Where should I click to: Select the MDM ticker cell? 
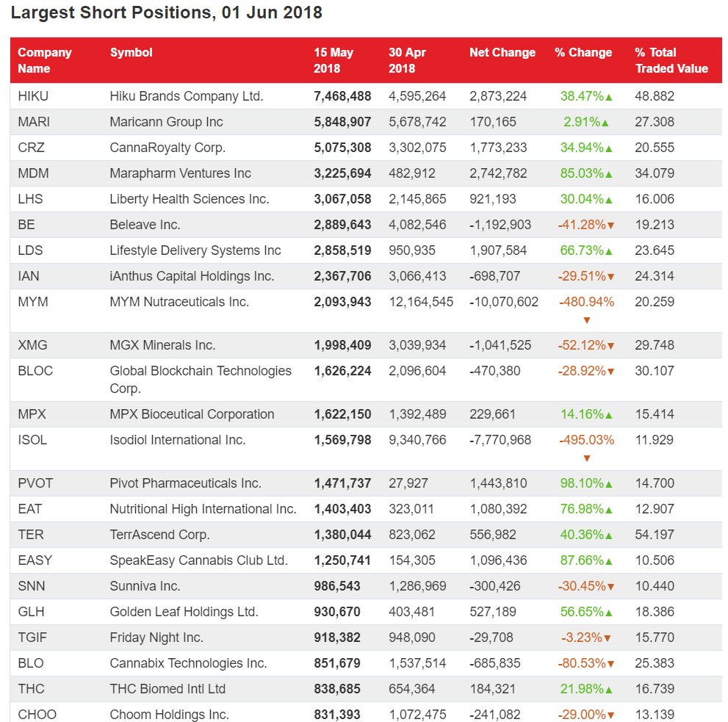pyautogui.click(x=33, y=173)
